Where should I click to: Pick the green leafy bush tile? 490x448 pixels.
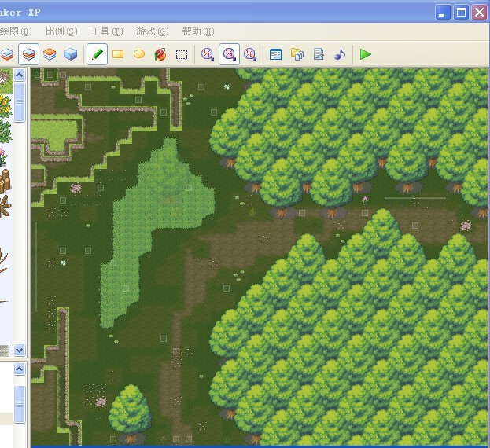(6, 131)
